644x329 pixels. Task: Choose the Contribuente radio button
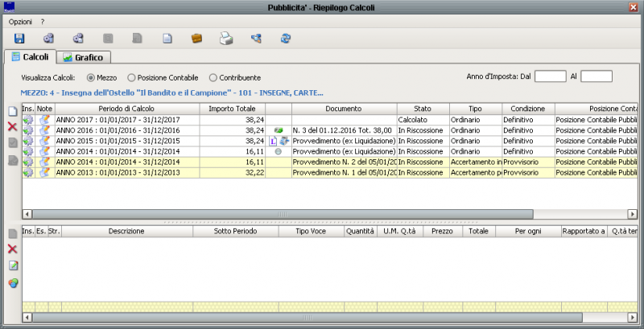tap(213, 78)
